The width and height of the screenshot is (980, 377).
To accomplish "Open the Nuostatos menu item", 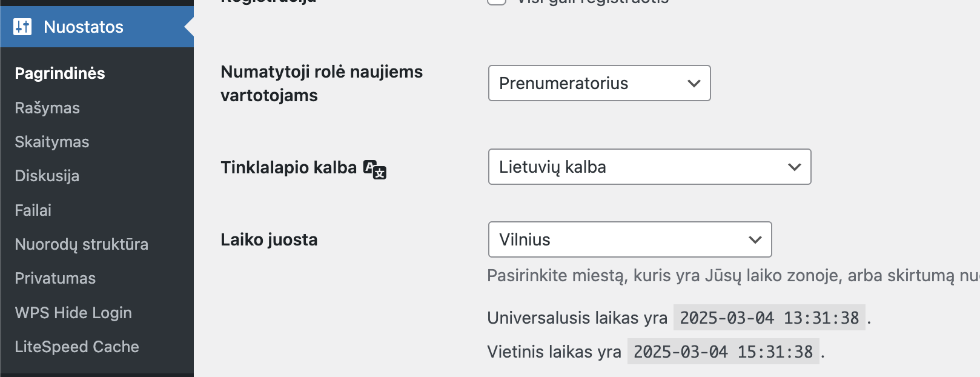I will click(97, 27).
